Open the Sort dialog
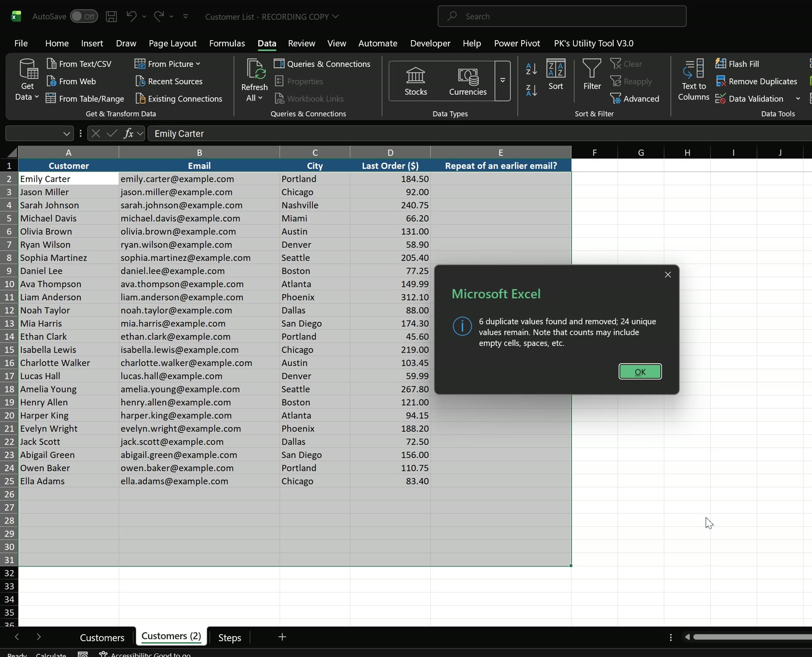 point(556,75)
